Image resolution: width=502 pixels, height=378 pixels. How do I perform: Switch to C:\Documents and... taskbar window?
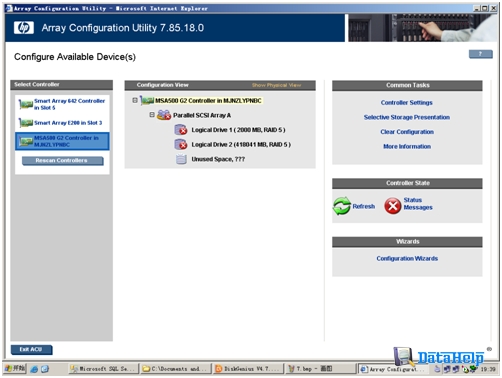tap(175, 369)
